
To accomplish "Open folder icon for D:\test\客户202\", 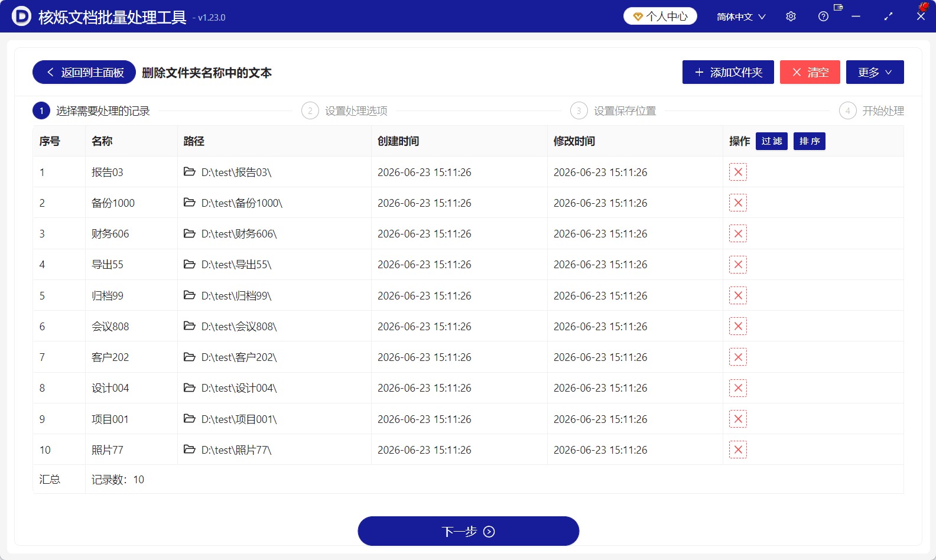I will click(x=189, y=357).
